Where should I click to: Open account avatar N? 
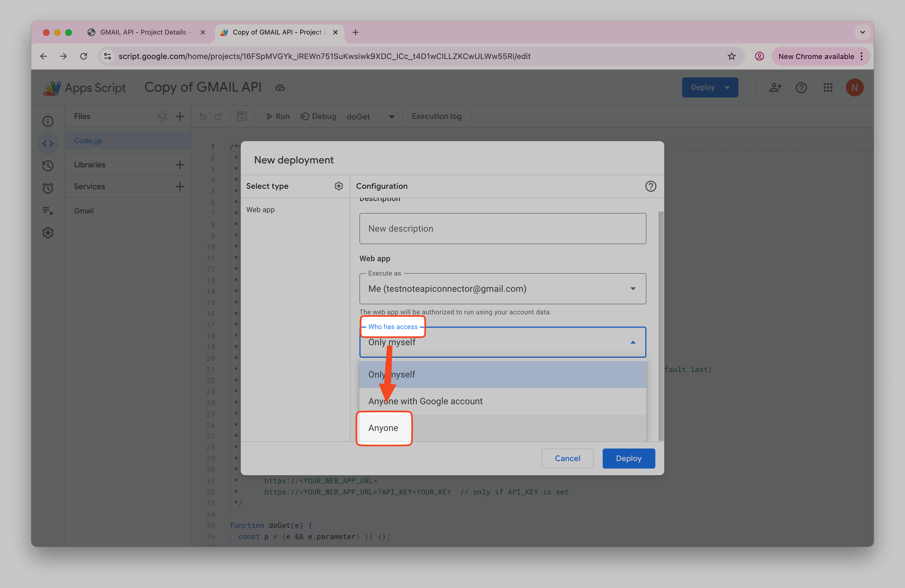[854, 88]
